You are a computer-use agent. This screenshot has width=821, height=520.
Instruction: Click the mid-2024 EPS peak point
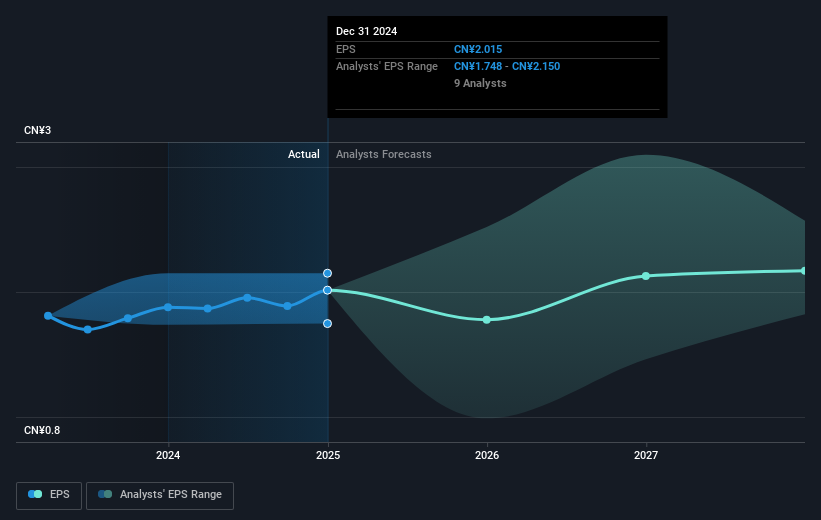coord(247,297)
